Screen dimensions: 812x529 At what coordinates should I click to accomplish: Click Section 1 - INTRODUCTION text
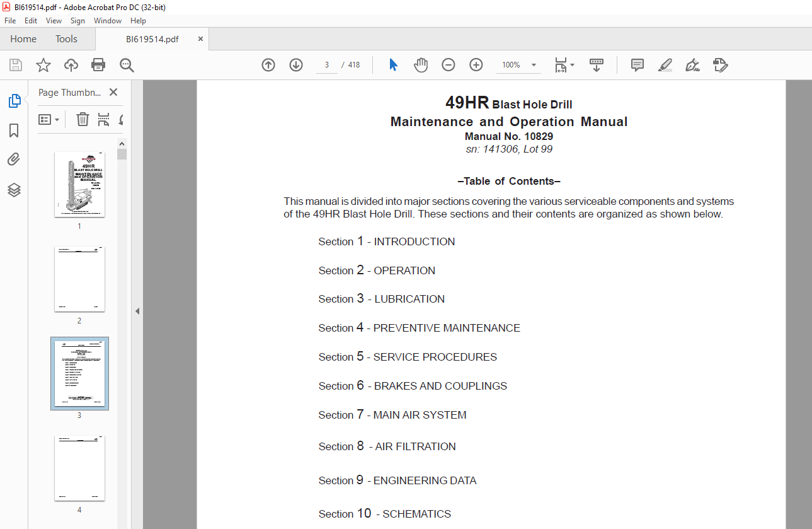386,241
